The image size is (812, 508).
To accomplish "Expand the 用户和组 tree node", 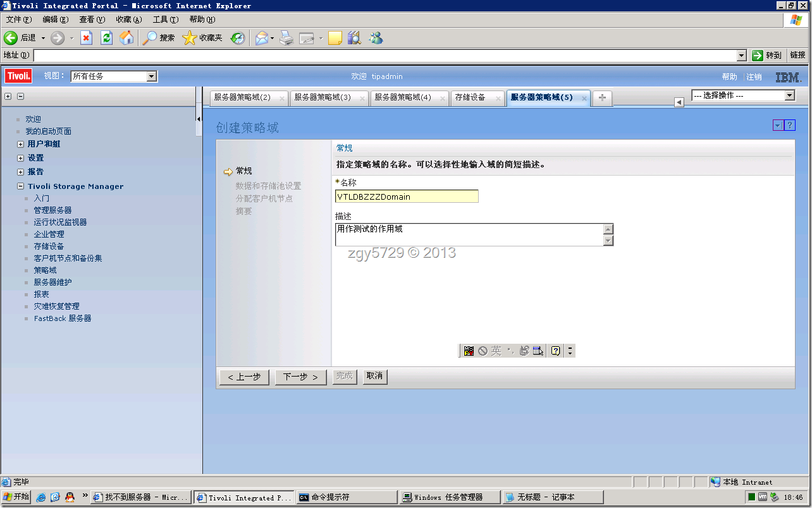I will [x=21, y=144].
